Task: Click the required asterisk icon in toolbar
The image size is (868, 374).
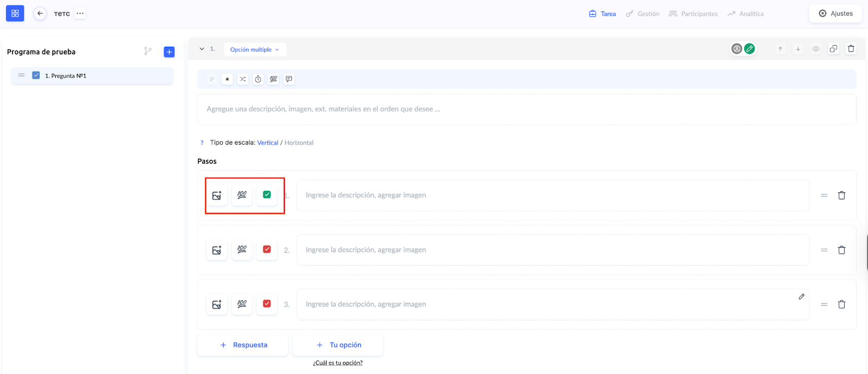Action: point(227,79)
